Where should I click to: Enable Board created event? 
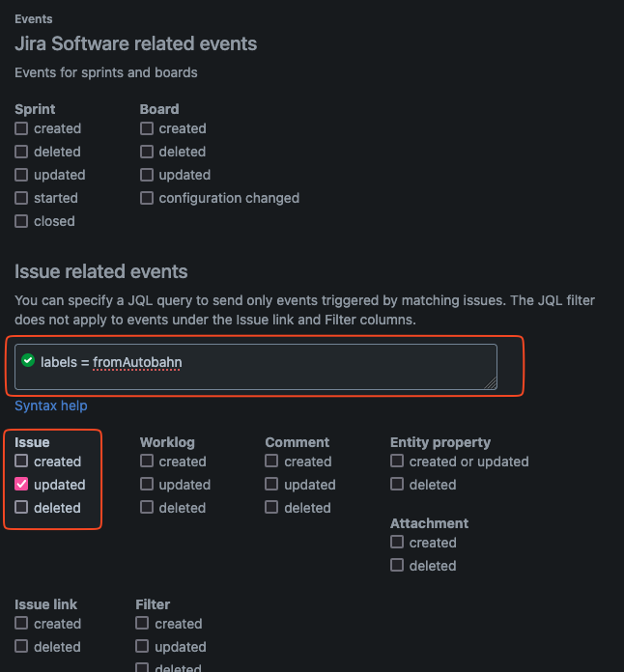pyautogui.click(x=147, y=128)
